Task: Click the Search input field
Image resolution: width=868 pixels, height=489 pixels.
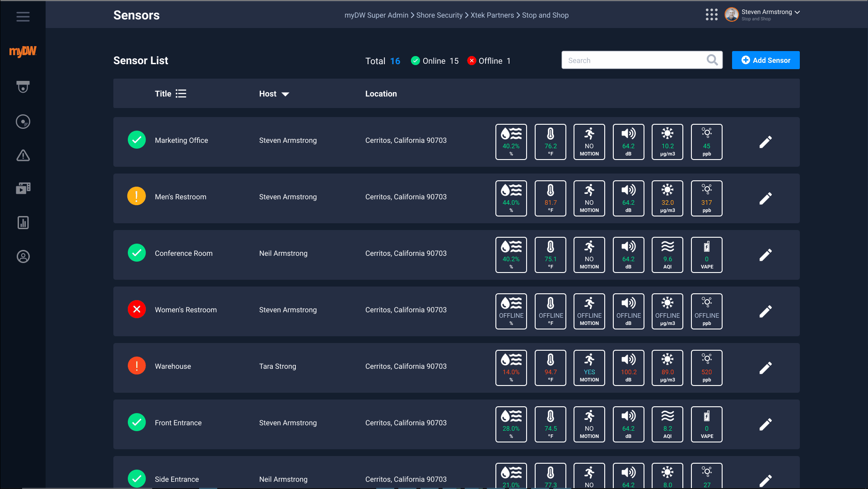Action: pos(632,60)
